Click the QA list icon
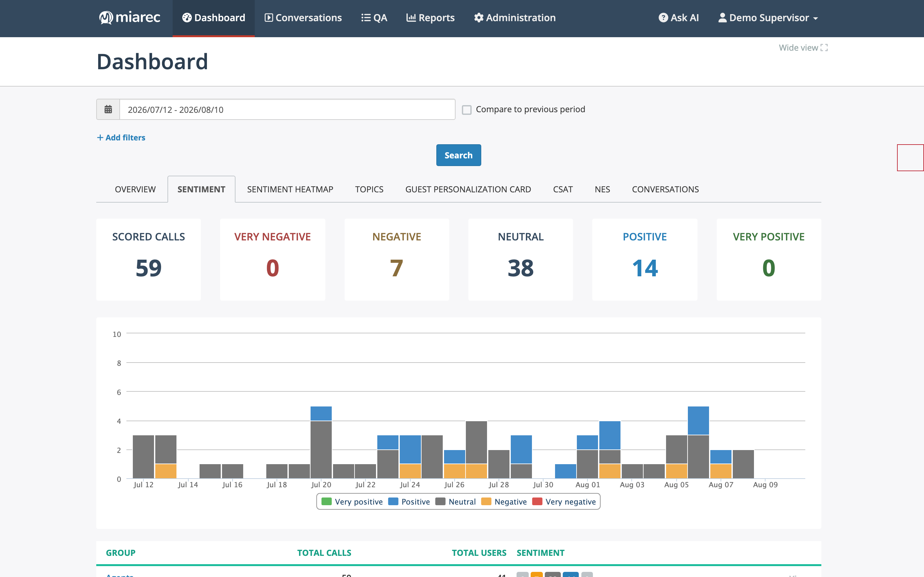The height and width of the screenshot is (577, 924). coord(366,18)
